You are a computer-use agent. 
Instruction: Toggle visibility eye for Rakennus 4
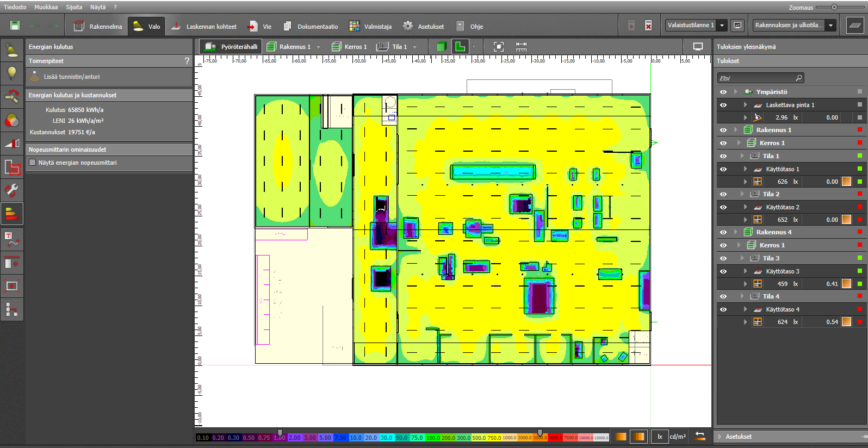click(723, 232)
